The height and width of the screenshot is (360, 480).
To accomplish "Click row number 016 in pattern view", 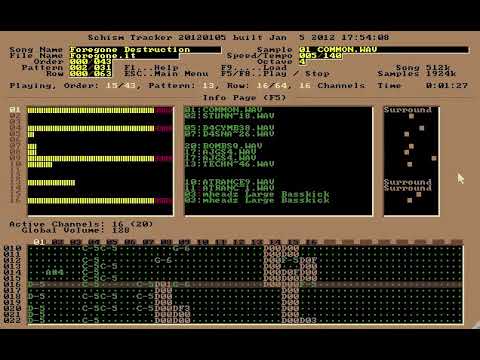I will (x=12, y=284).
